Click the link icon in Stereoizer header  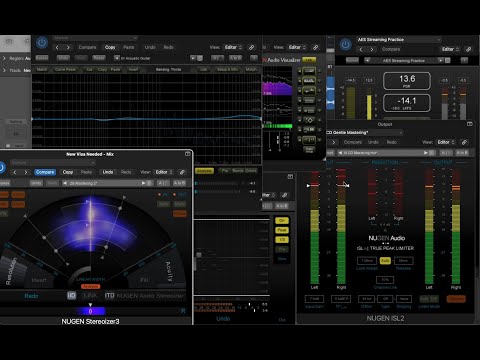[182, 172]
